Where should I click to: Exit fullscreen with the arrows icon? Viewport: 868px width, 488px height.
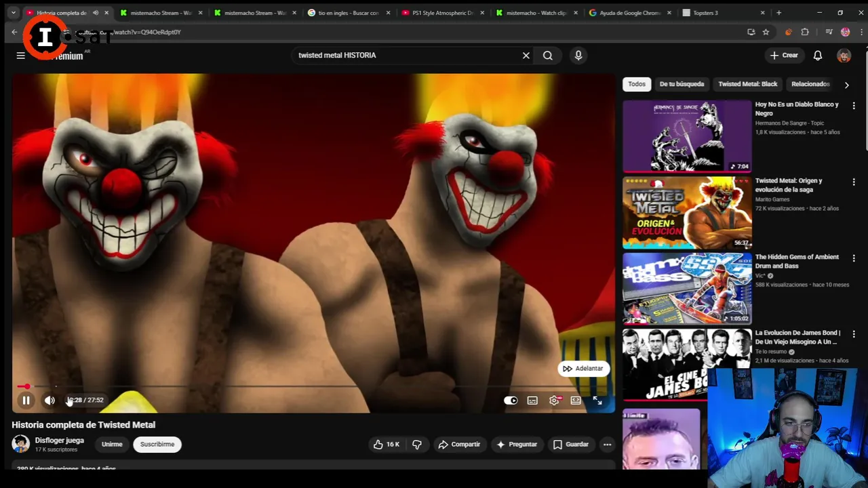[x=597, y=401]
